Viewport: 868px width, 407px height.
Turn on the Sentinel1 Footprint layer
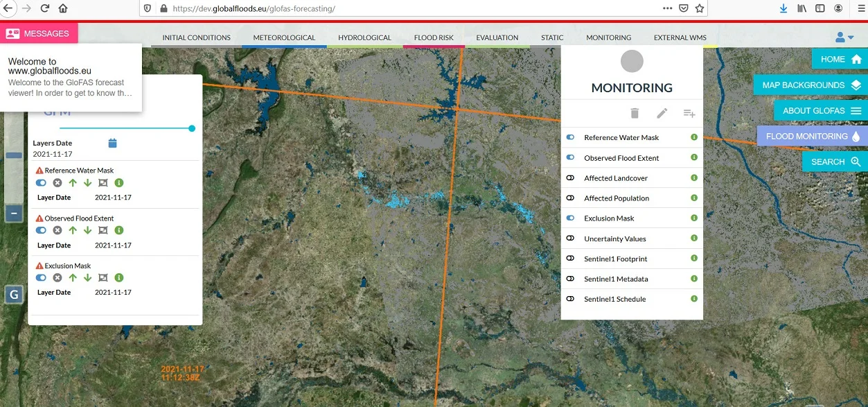(570, 259)
